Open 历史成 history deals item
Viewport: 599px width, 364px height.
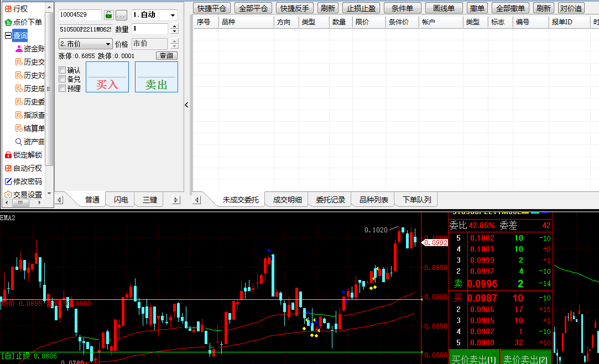30,89
